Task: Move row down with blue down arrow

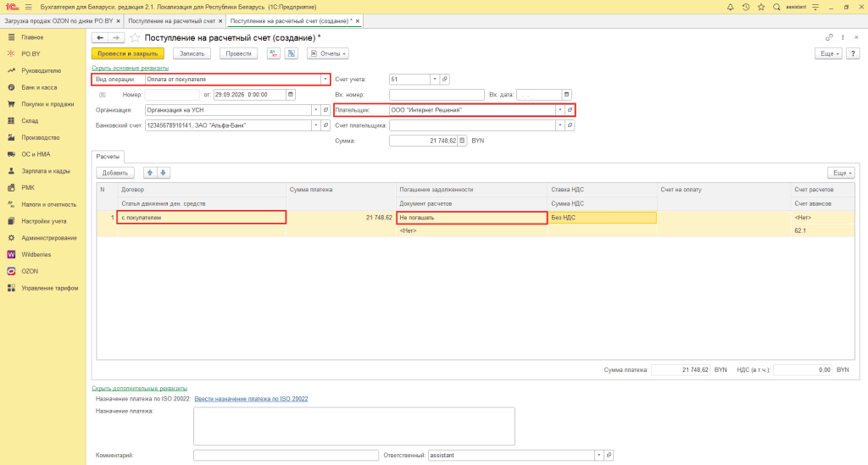Action: tap(163, 173)
